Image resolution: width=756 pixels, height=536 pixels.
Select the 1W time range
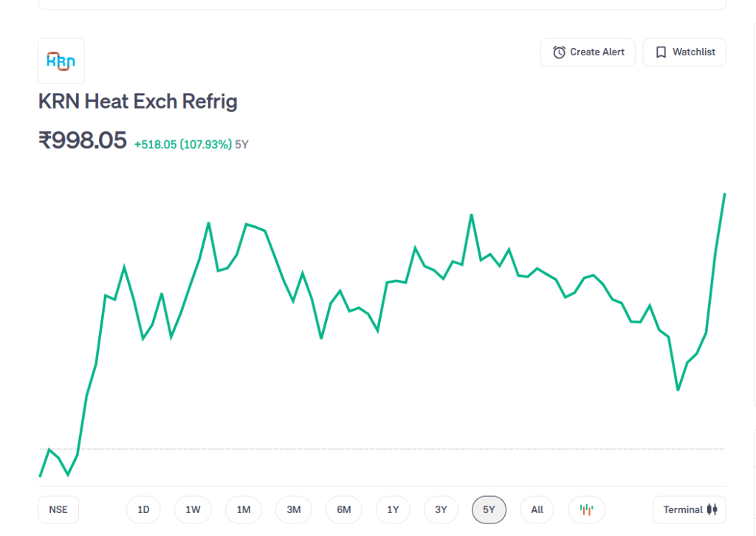(x=193, y=509)
